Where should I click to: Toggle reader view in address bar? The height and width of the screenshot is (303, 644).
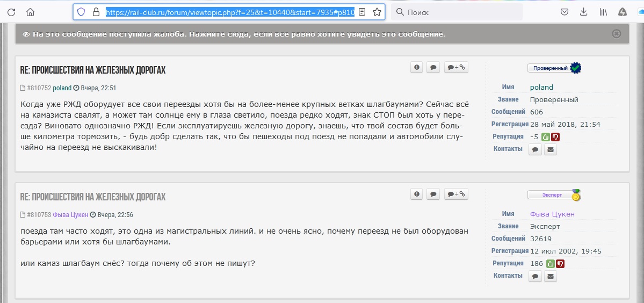click(363, 12)
